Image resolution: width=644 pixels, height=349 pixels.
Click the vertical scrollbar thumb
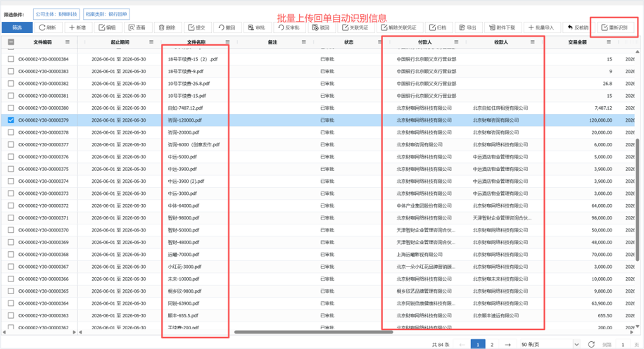[x=638, y=200]
